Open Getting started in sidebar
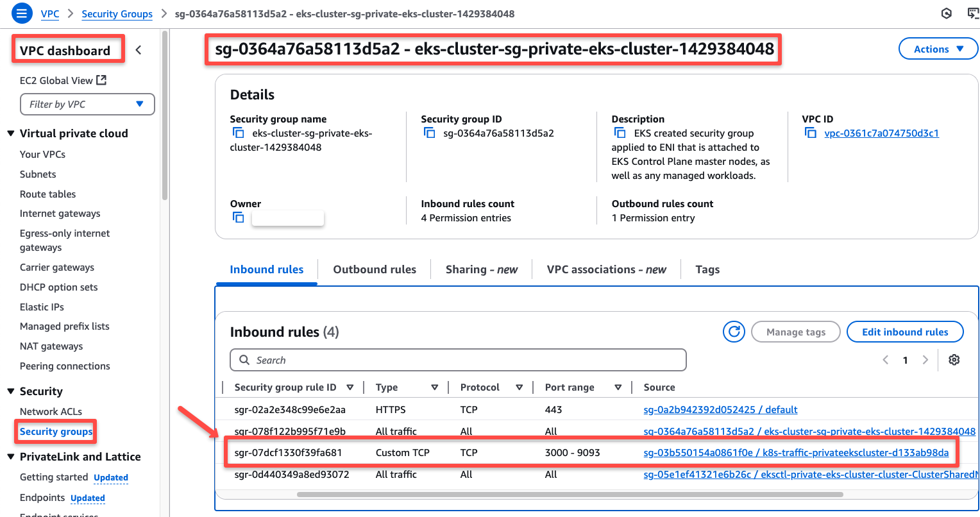Viewport: 980px width, 517px height. 54,477
